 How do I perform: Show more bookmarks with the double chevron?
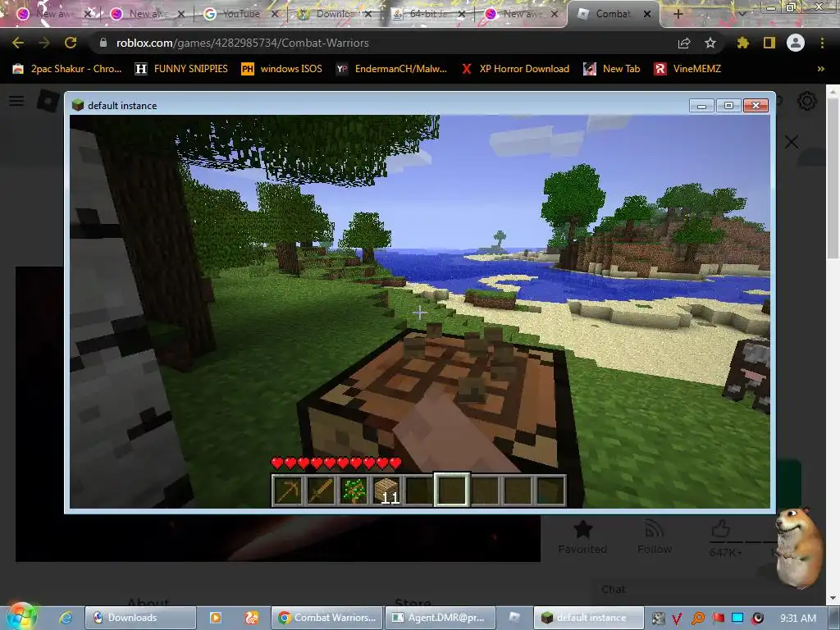click(820, 69)
